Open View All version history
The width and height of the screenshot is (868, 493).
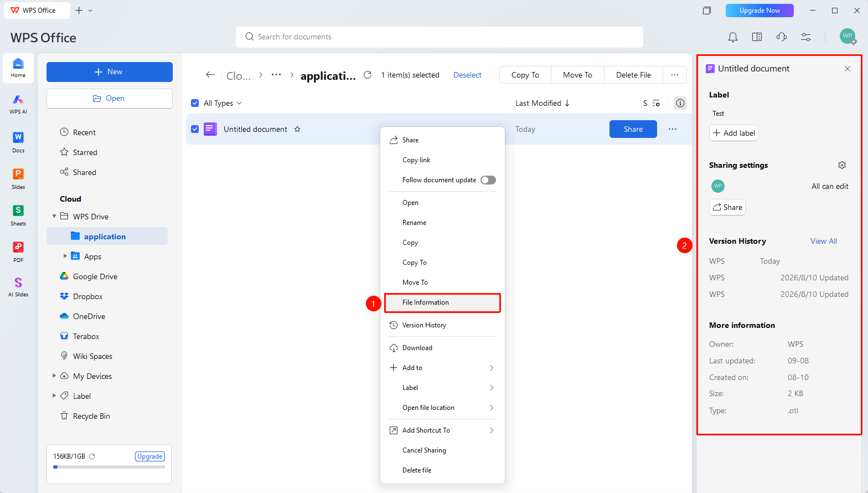point(824,241)
